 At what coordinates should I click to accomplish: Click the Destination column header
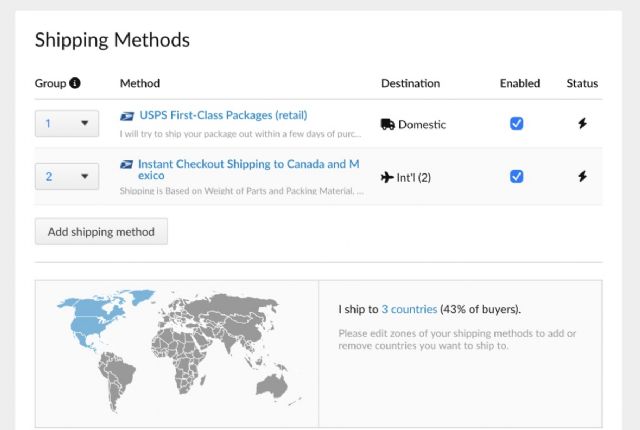click(x=410, y=84)
